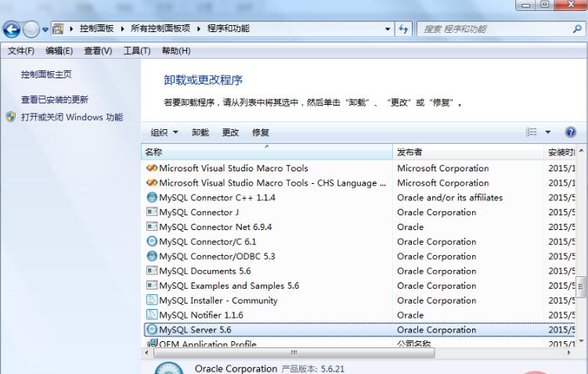Open the 文件(F) menu
Viewport: 588px width, 374px height.
pos(21,51)
